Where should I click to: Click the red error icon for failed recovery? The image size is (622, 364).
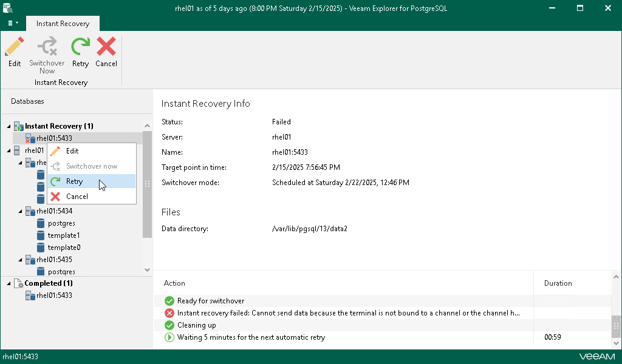(x=169, y=313)
